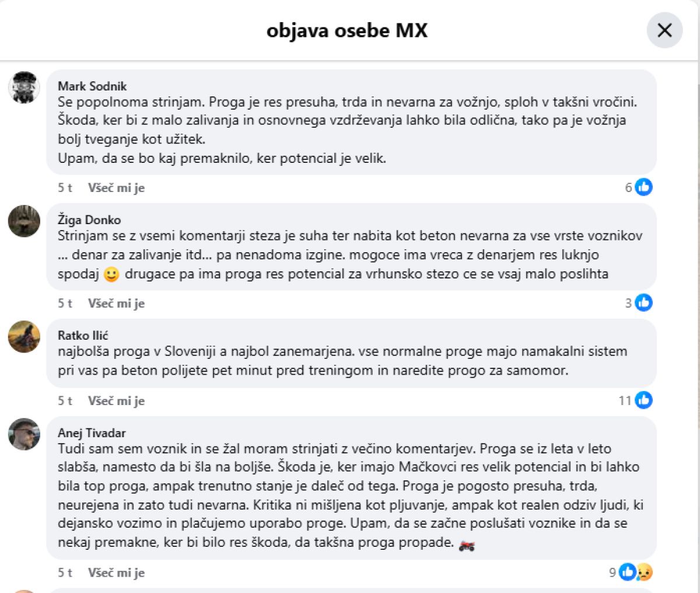700x593 pixels.
Task: Click the sad reaction emoji on Anej Tivadar's comment
Action: pos(643,572)
